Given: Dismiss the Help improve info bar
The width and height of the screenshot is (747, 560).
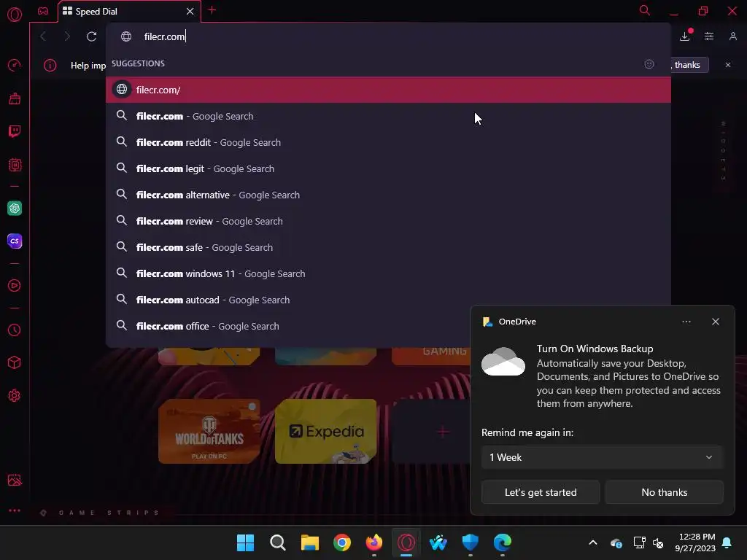Looking at the screenshot, I should coord(728,65).
